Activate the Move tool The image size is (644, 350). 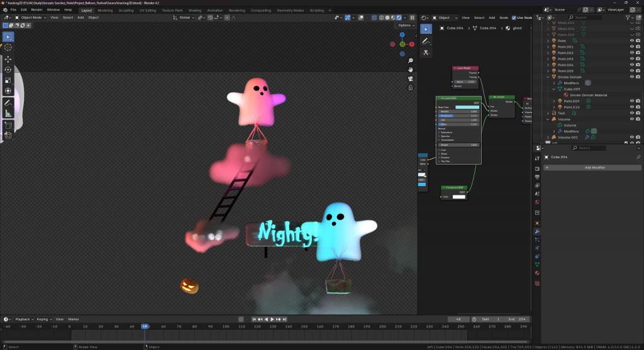click(x=8, y=59)
